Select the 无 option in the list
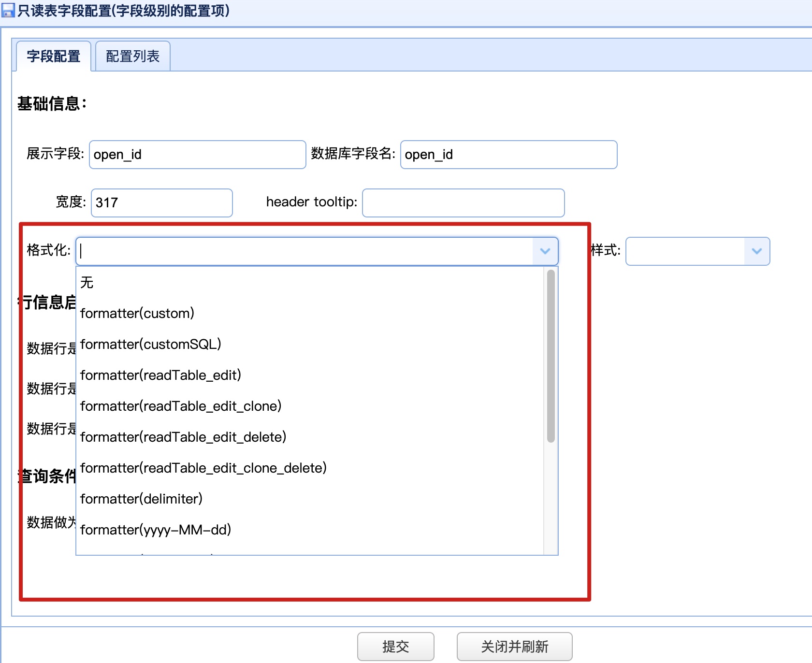This screenshot has width=812, height=663. pyautogui.click(x=310, y=282)
